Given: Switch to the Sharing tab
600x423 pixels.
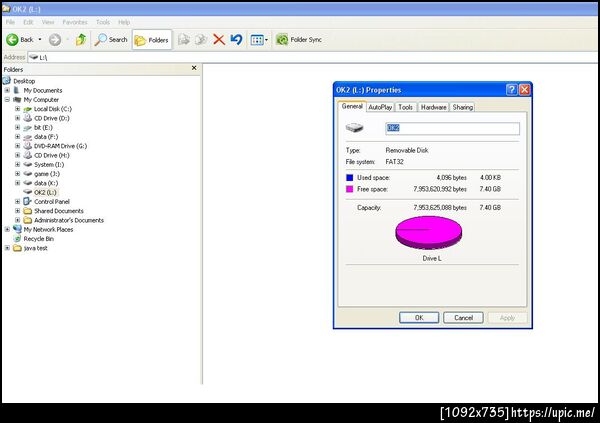Looking at the screenshot, I should 463,107.
